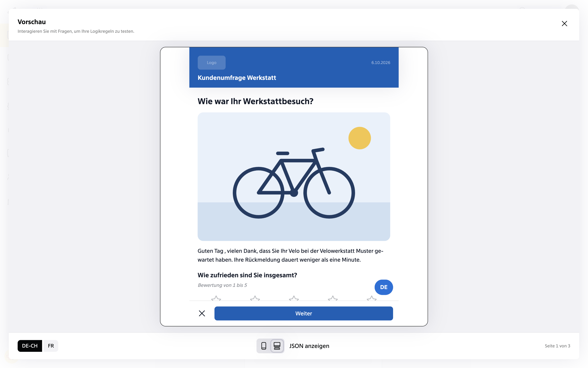Viewport: 588px width, 368px height.
Task: Click question 'Wie zufrieden sind Sie insgesamt?'
Action: 247,275
